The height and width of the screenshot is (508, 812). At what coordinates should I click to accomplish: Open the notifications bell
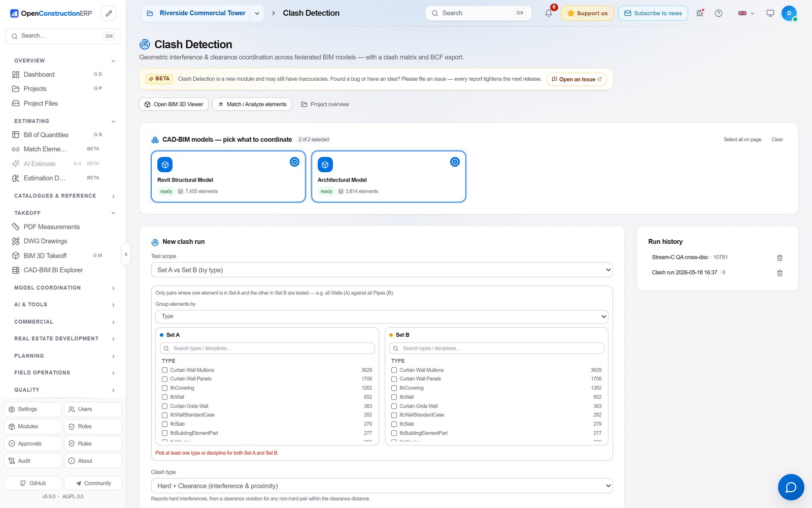click(x=549, y=13)
